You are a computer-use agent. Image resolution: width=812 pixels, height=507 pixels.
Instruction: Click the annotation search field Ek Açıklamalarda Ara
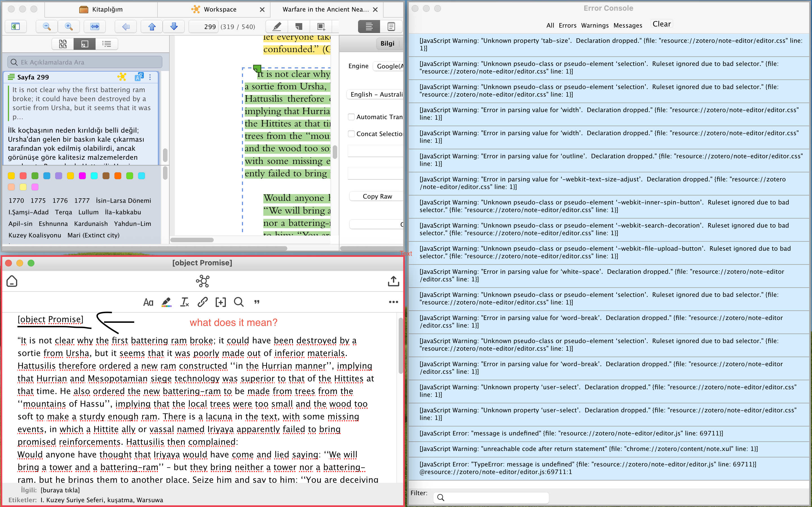[85, 62]
